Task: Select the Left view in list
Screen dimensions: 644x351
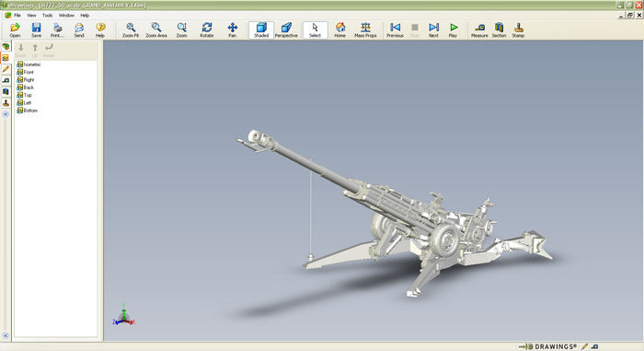Action: pos(24,102)
